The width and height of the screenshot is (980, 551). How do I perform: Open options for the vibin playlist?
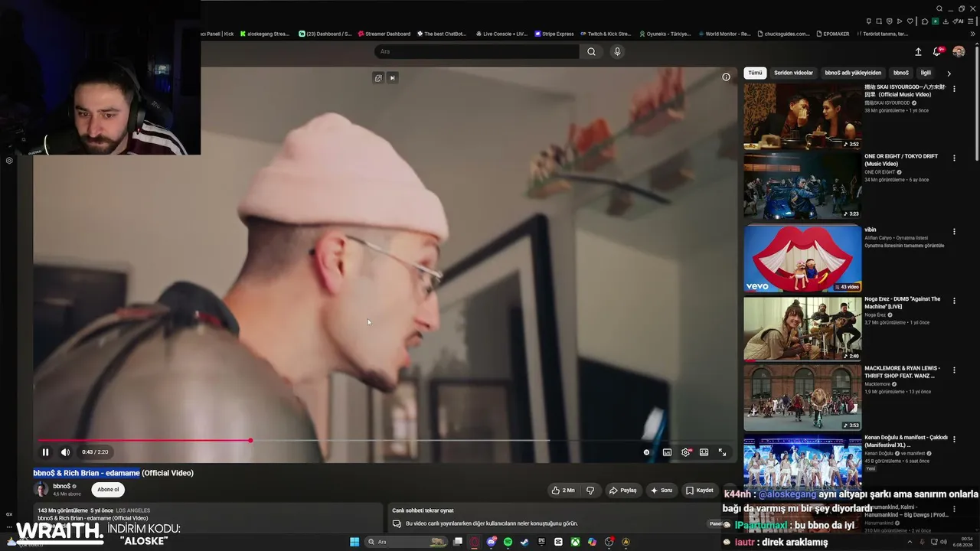coord(954,231)
